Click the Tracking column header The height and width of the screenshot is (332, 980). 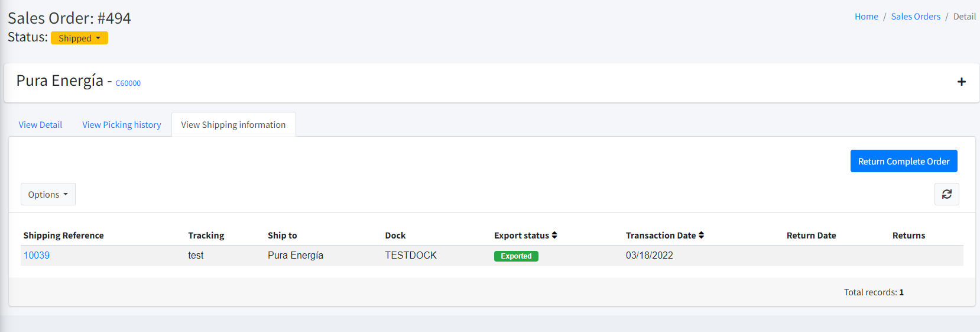pyautogui.click(x=206, y=236)
